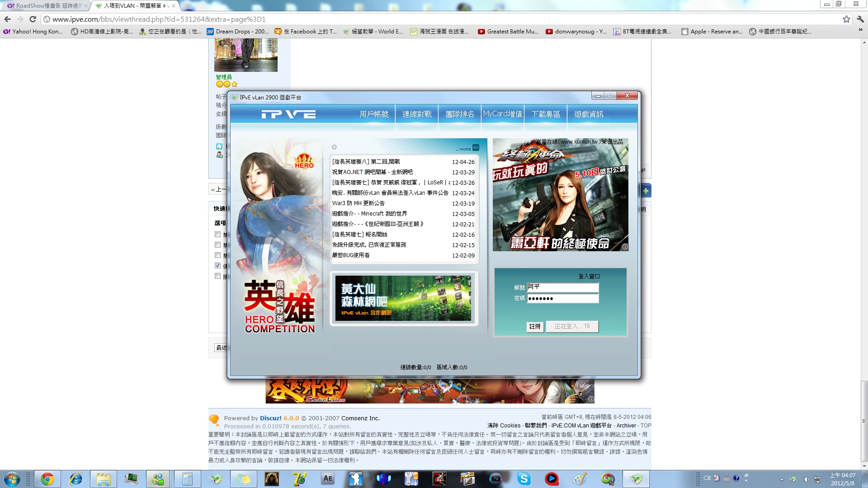Click the add friend icon under the profile
The image size is (868, 488).
[x=219, y=155]
